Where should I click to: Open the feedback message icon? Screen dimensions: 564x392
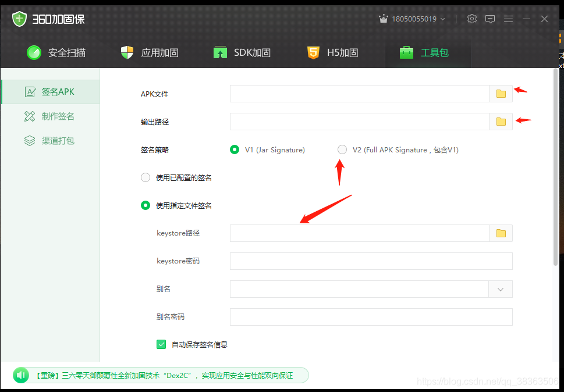pyautogui.click(x=490, y=19)
